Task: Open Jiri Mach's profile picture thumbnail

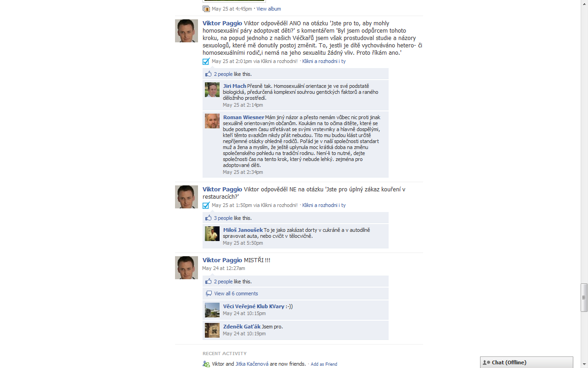Action: (212, 90)
